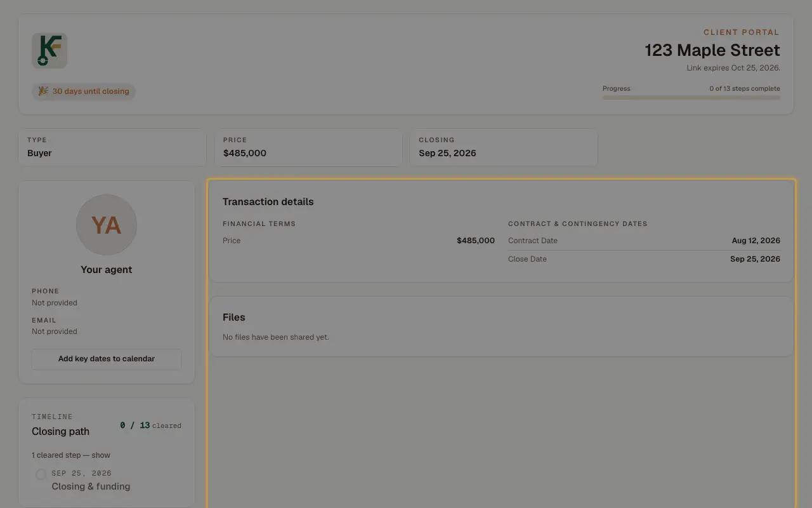Click the 'Closing path' timeline title
Viewport: 812px width, 508px height.
61,432
